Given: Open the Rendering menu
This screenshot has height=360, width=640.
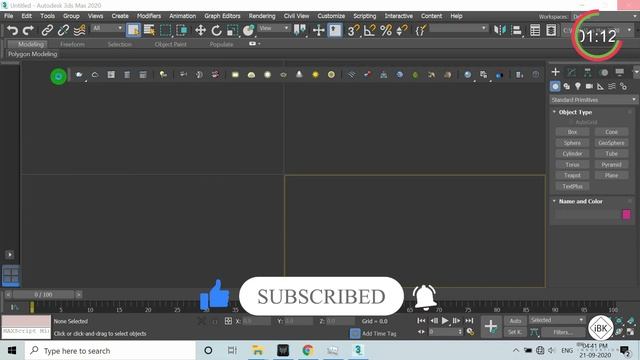Looking at the screenshot, I should (262, 16).
